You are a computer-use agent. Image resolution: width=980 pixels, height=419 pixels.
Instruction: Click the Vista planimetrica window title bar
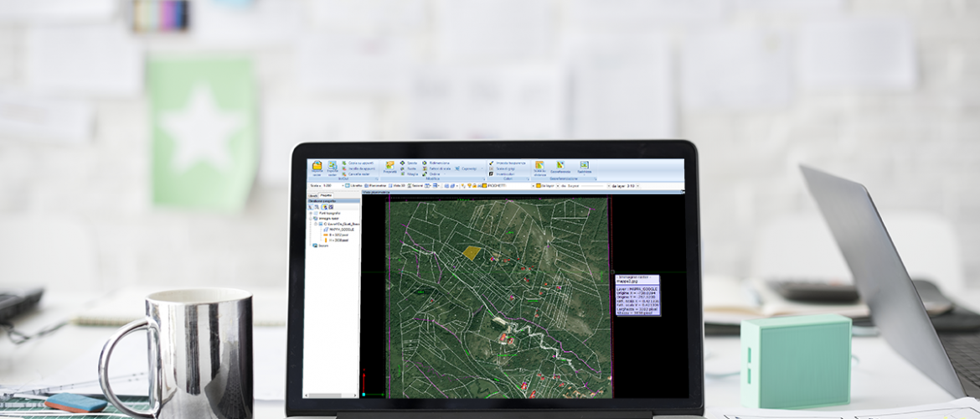click(x=522, y=192)
